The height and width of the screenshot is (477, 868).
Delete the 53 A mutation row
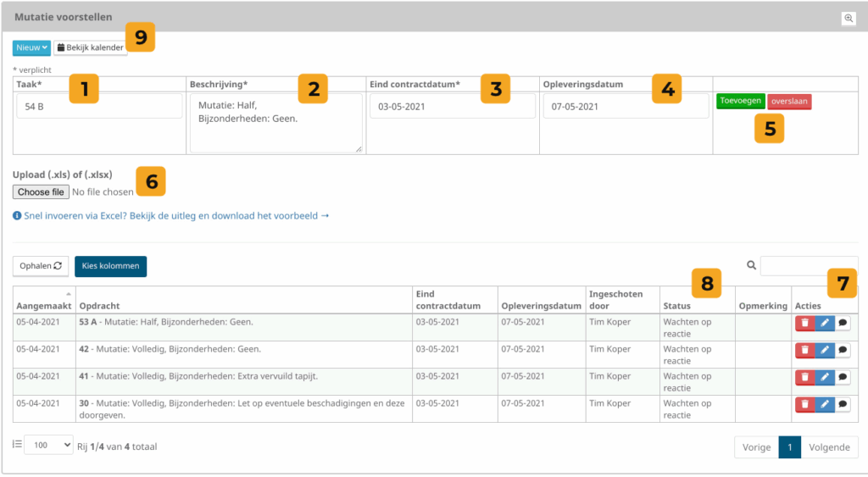pos(804,324)
